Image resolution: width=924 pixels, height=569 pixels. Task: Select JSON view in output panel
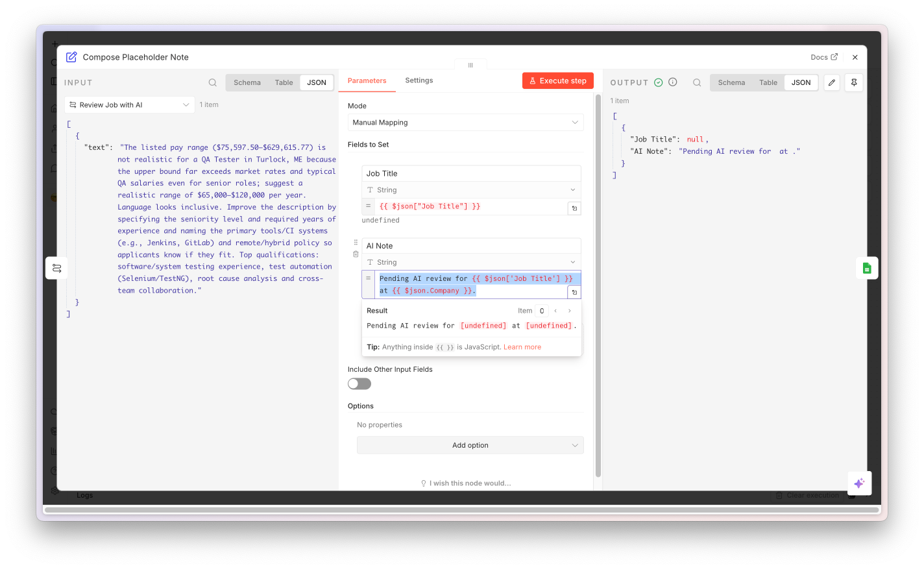point(801,82)
